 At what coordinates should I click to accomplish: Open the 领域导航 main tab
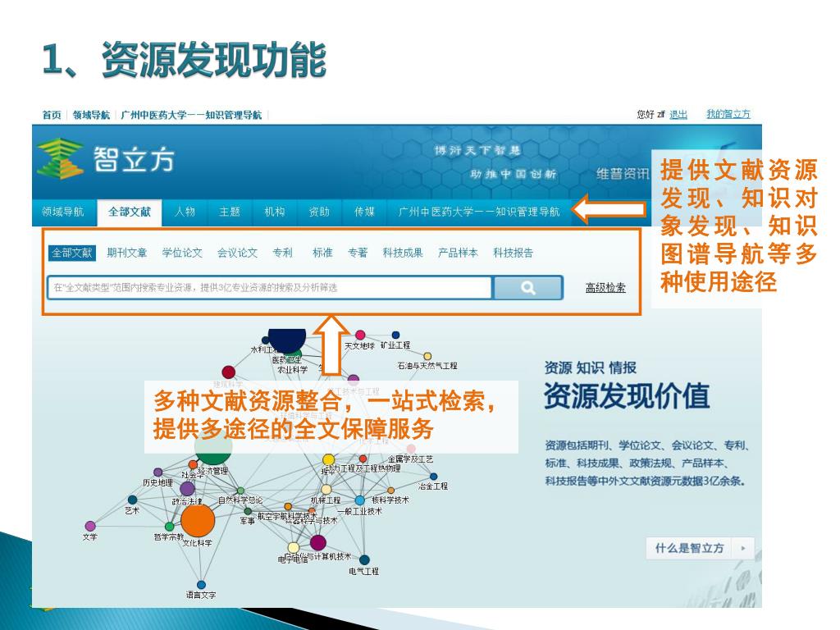tap(62, 212)
